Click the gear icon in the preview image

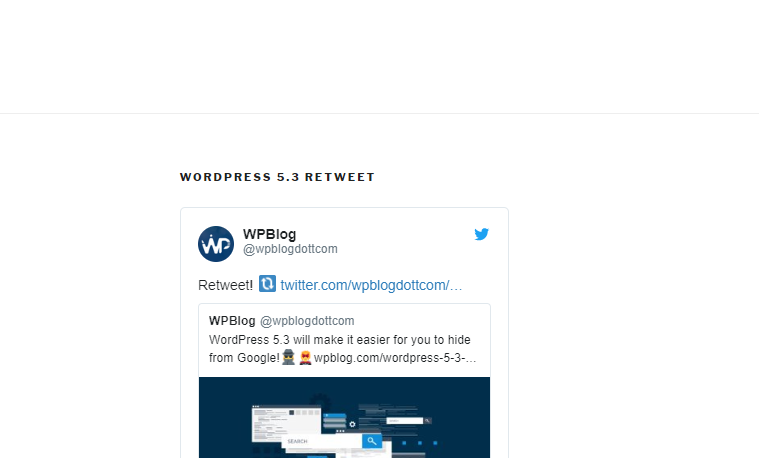pyautogui.click(x=352, y=424)
